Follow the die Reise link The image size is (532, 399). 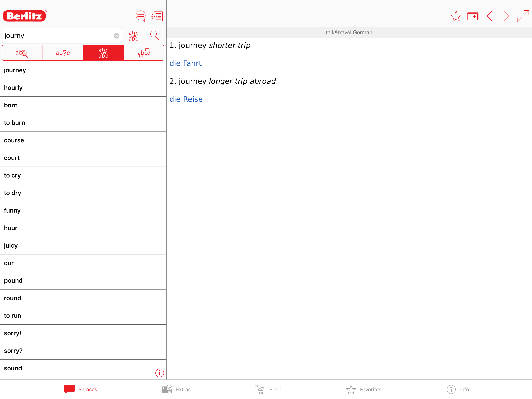186,99
